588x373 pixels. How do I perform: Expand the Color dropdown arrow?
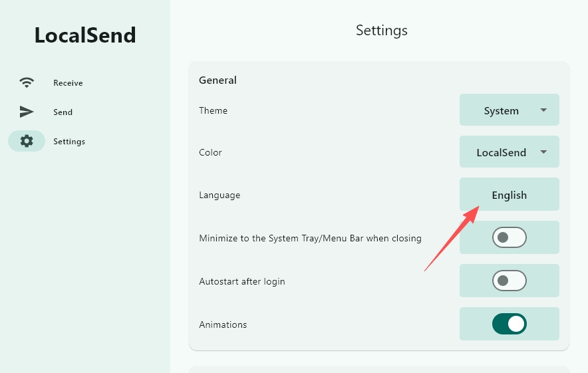point(543,152)
